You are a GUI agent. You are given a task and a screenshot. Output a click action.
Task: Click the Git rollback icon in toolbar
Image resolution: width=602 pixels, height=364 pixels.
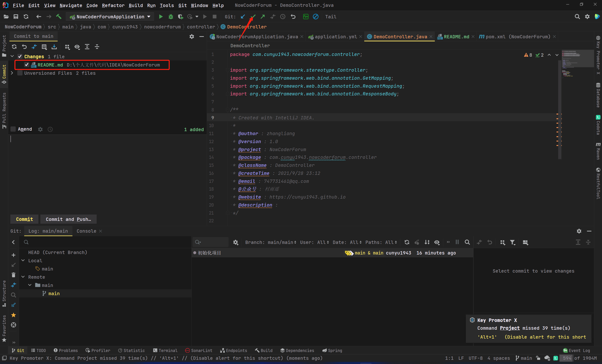[293, 17]
